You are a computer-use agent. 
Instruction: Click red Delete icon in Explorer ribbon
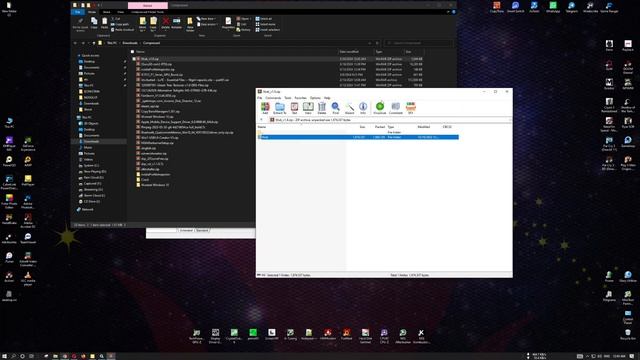point(165,23)
